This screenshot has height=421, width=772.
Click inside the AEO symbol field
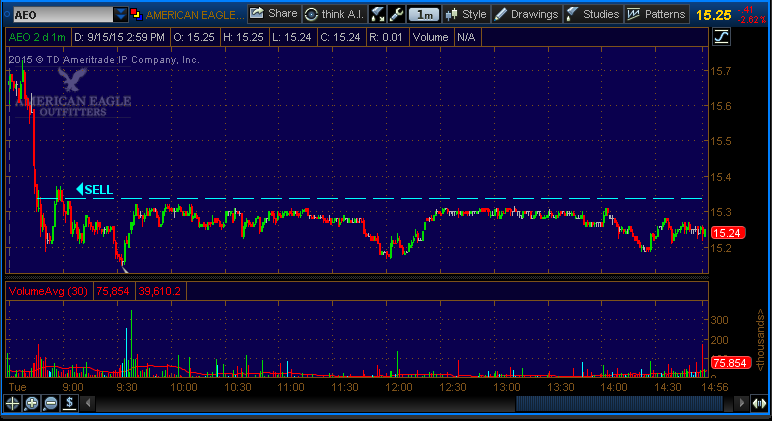click(63, 15)
